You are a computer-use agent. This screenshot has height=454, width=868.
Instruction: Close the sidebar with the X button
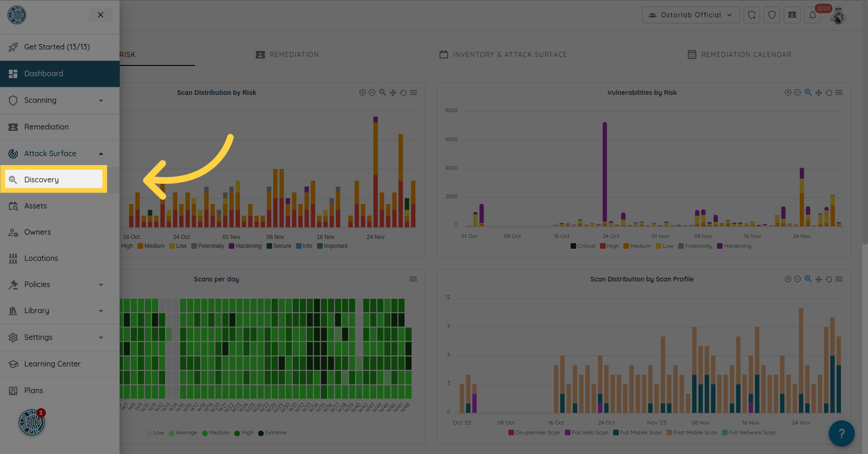(x=101, y=15)
